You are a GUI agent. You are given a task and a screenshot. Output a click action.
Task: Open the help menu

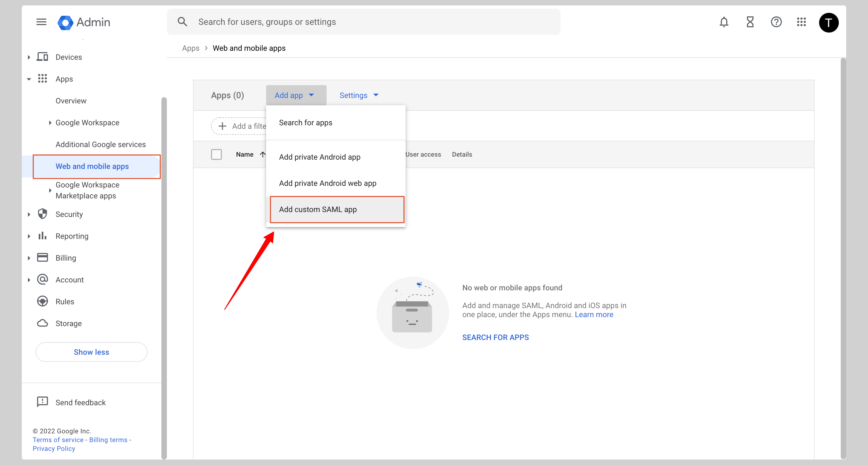tap(776, 22)
